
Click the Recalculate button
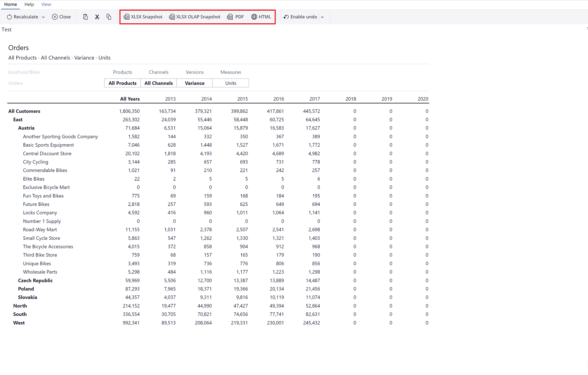click(22, 17)
